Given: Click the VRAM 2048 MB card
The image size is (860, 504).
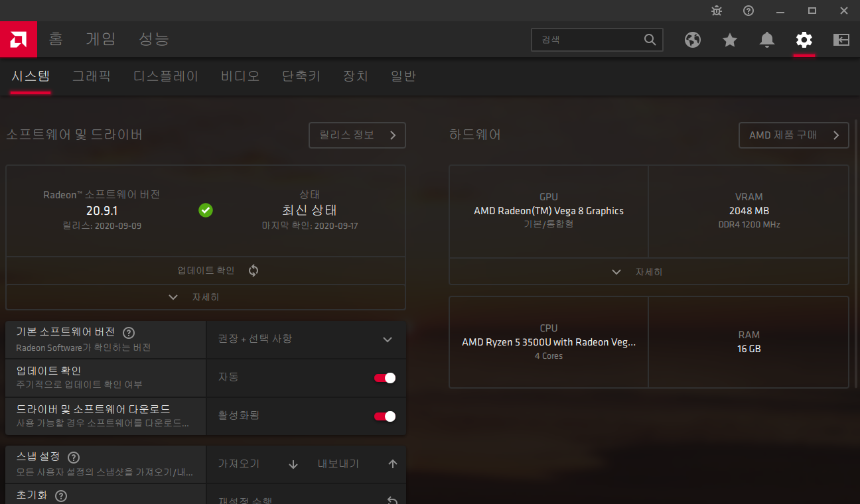Looking at the screenshot, I should (749, 211).
